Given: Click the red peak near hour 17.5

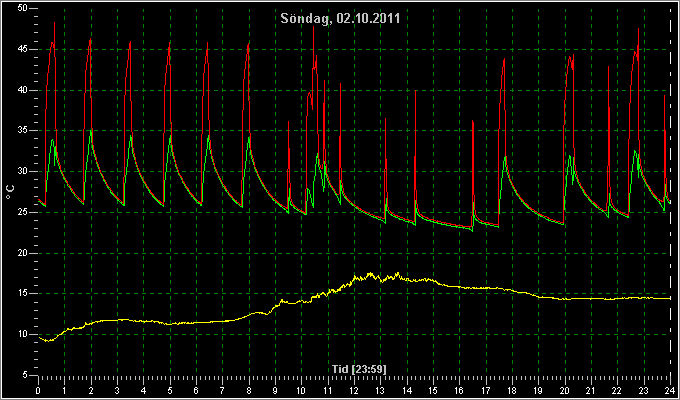Looking at the screenshot, I should click(x=504, y=60).
